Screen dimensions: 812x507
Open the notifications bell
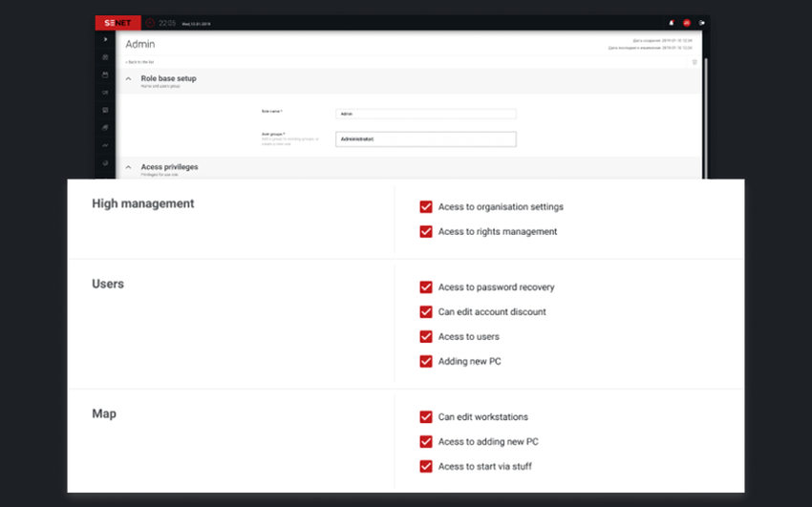tap(672, 22)
